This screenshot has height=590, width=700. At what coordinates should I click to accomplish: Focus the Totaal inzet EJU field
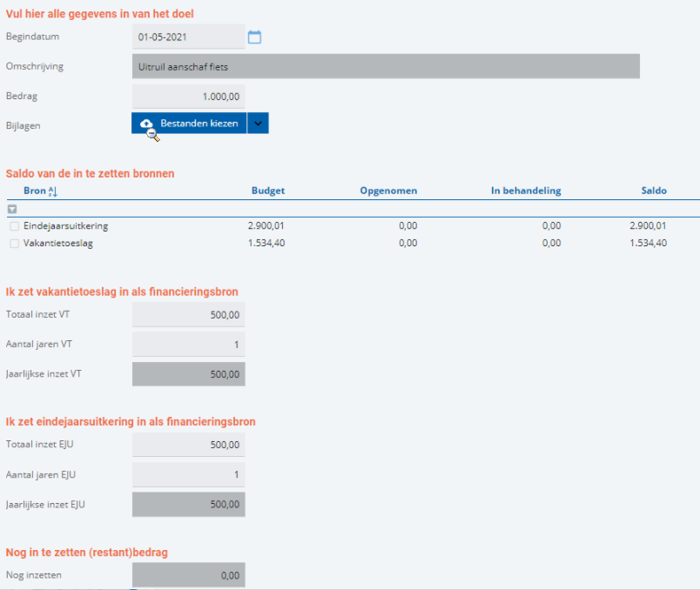pos(188,445)
